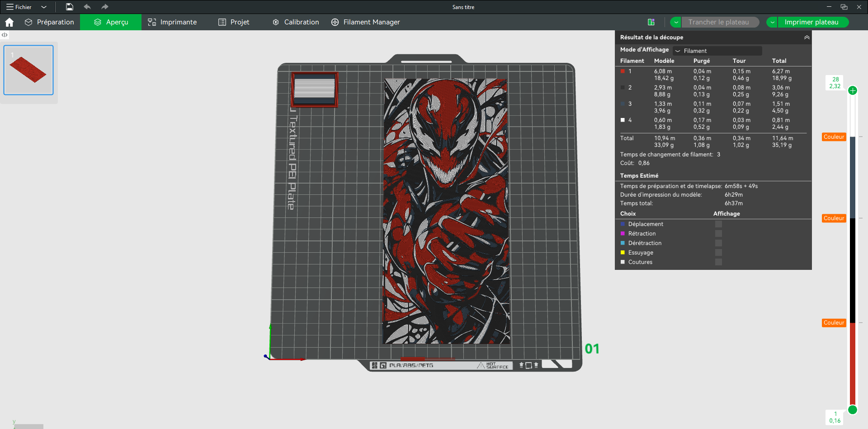Click the green layout comparison icon
Image resolution: width=868 pixels, height=429 pixels.
(651, 22)
